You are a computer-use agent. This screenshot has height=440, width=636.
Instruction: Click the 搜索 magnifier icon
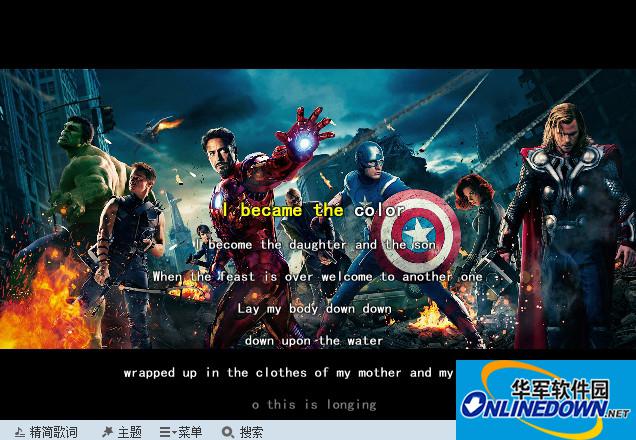pos(228,432)
